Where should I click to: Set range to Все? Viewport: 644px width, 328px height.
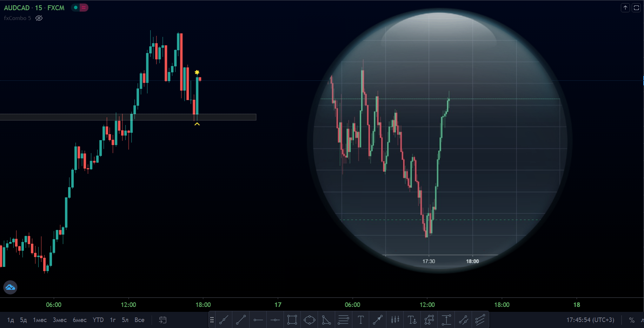click(x=139, y=320)
